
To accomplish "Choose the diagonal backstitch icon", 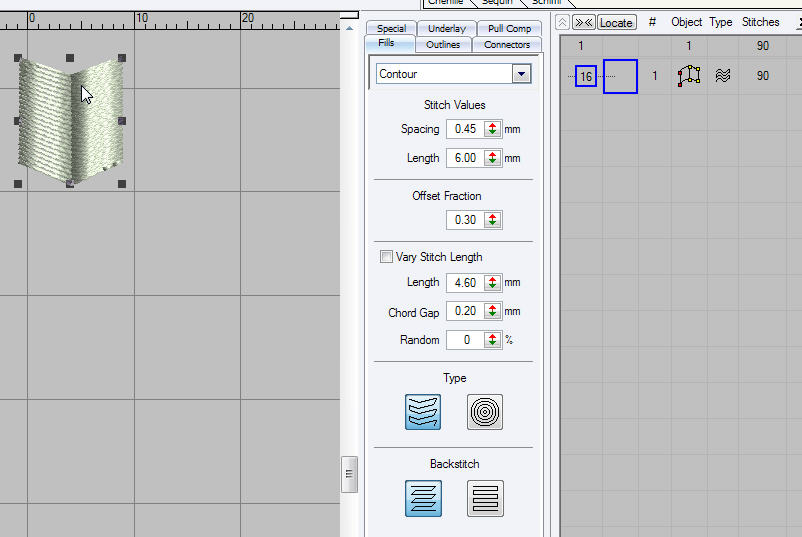I will pyautogui.click(x=423, y=498).
